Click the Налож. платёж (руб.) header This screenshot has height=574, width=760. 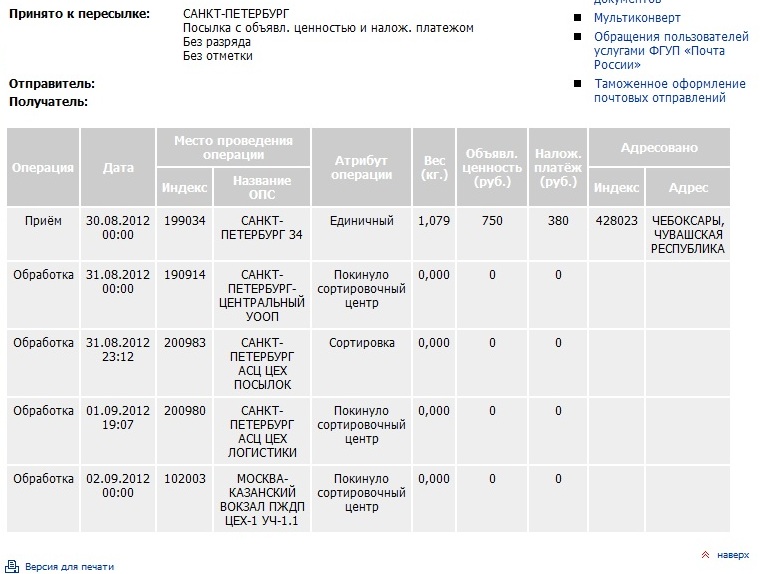click(558, 167)
